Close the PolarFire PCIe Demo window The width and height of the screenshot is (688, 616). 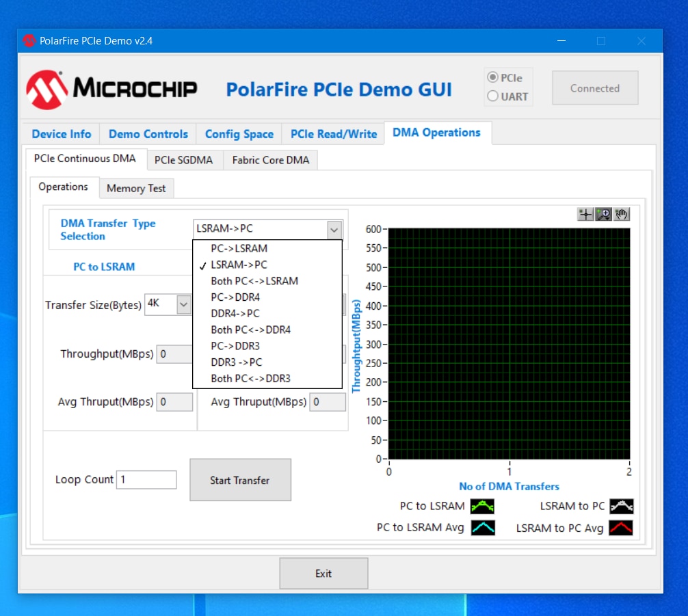click(x=641, y=41)
